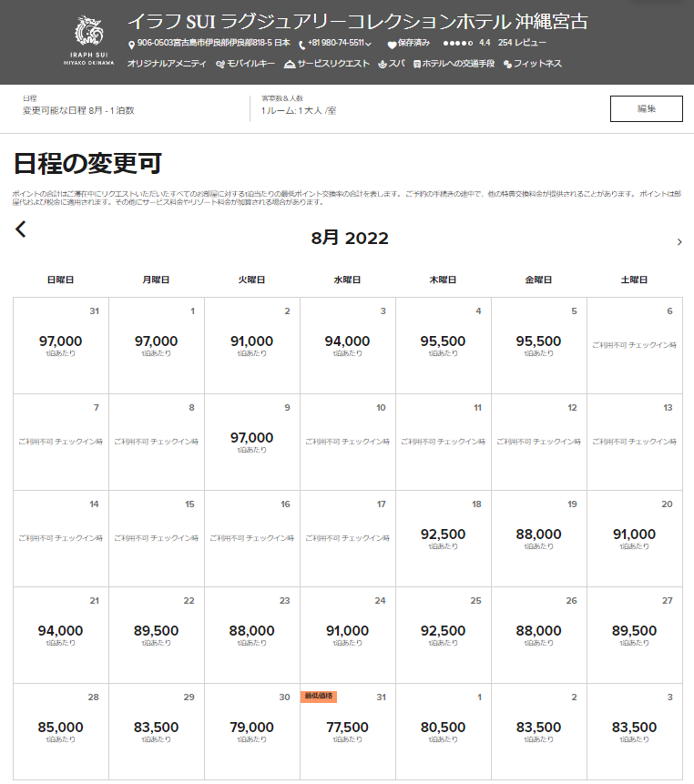Go to next month with right arrow

click(679, 242)
